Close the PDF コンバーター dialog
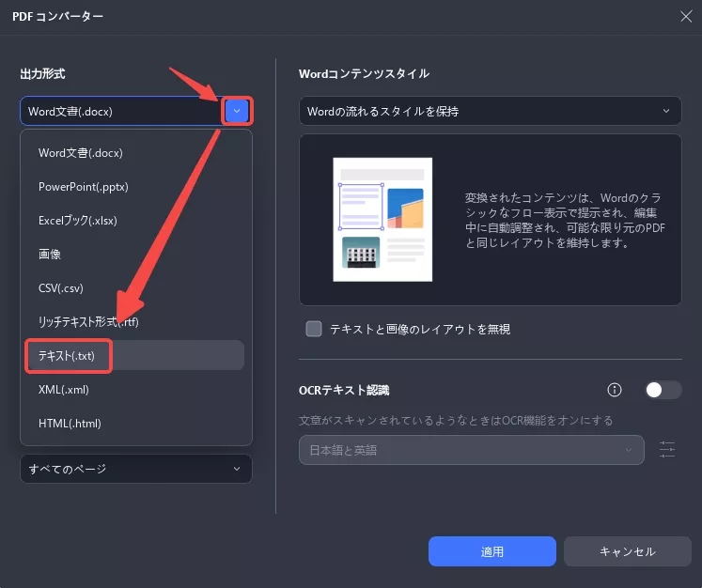The height and width of the screenshot is (588, 702). (x=686, y=17)
